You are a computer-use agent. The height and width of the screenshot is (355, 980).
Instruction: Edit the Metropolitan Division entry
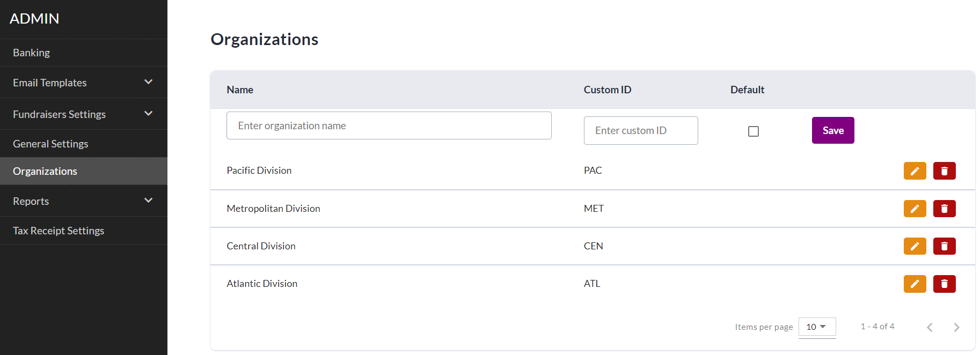click(x=915, y=209)
